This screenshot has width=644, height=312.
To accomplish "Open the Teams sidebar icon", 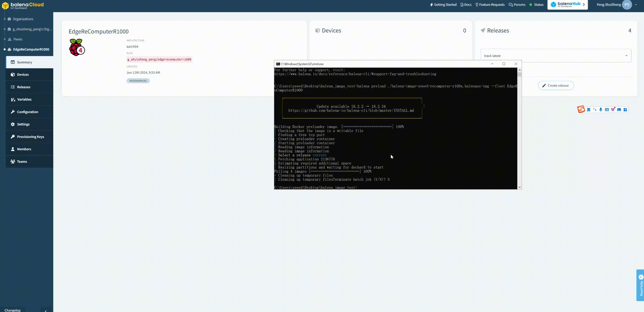I will pyautogui.click(x=13, y=162).
